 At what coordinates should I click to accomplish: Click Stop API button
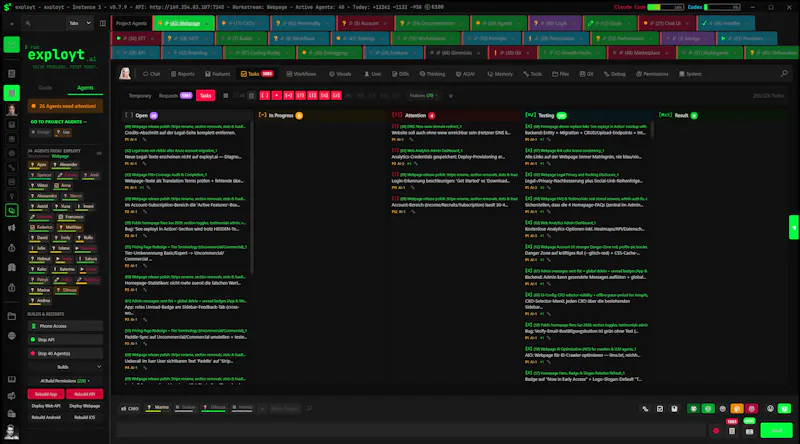pos(65,339)
